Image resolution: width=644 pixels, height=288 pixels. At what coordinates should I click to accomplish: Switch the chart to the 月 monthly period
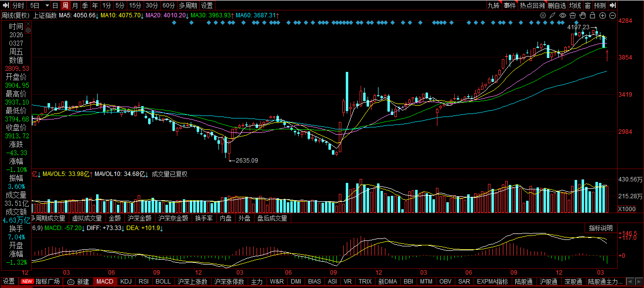(x=75, y=5)
